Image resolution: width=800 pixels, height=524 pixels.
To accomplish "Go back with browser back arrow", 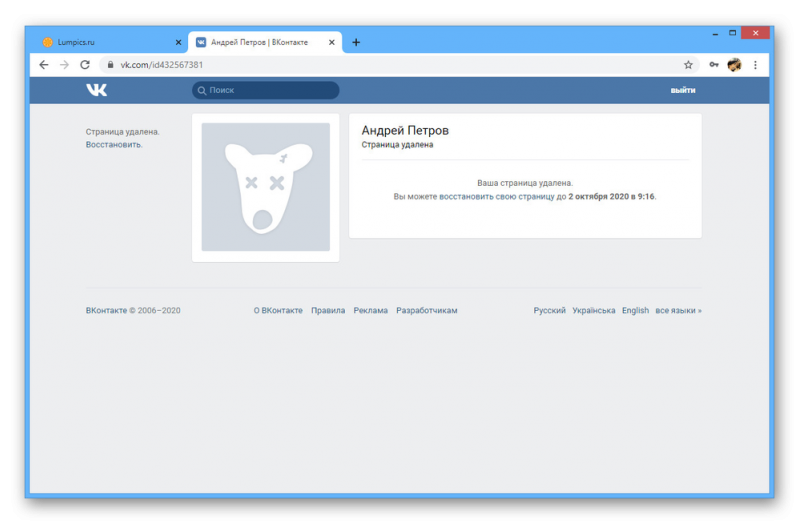I will click(x=44, y=65).
